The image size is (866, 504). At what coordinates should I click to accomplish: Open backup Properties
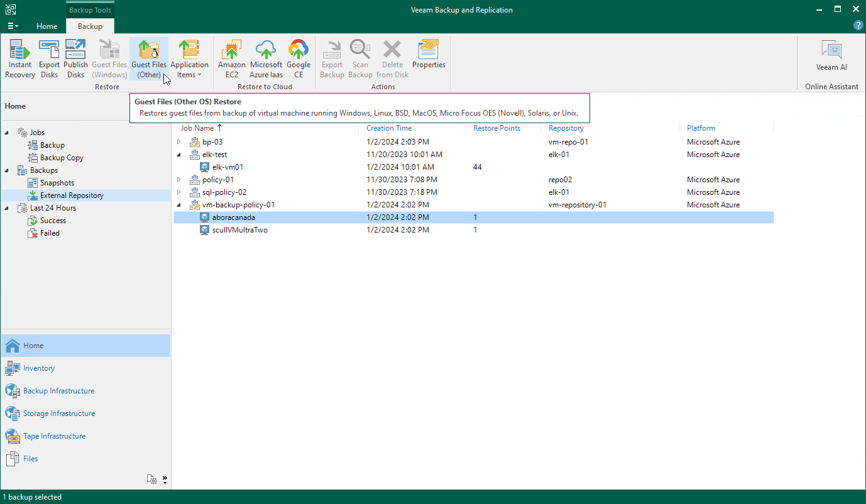tap(429, 54)
